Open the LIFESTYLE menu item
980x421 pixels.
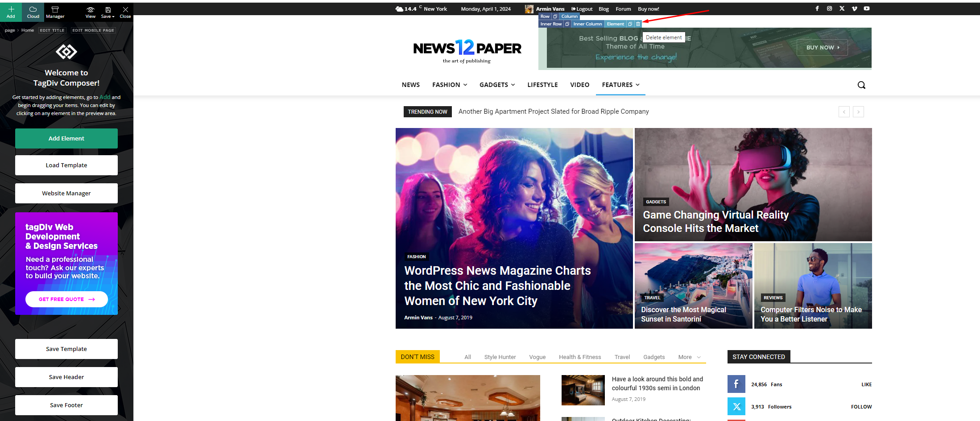(542, 85)
